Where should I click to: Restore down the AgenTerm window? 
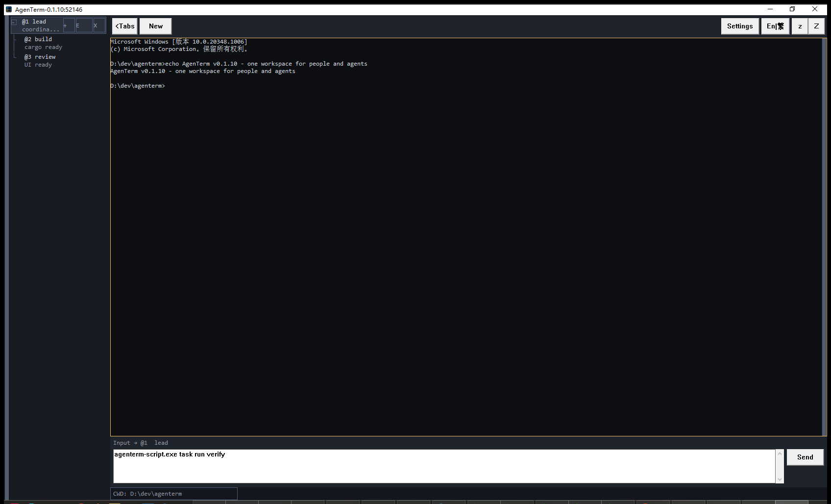pos(792,9)
